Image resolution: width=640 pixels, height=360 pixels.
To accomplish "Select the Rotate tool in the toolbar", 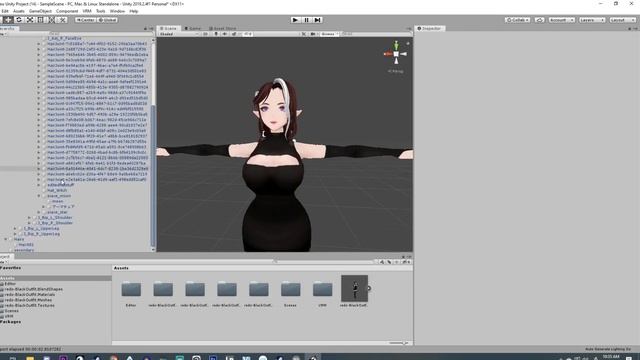I will tap(19, 20).
